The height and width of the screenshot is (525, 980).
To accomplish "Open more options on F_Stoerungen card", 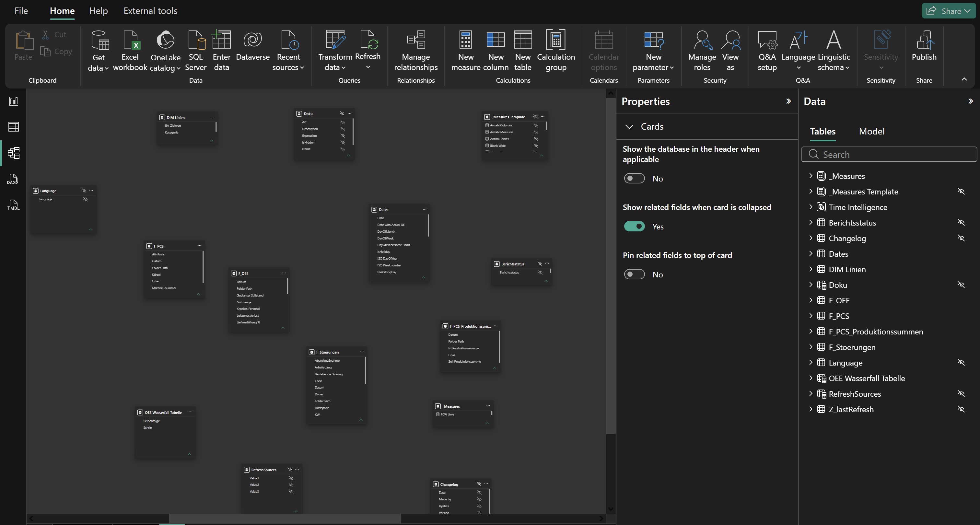I will click(362, 352).
